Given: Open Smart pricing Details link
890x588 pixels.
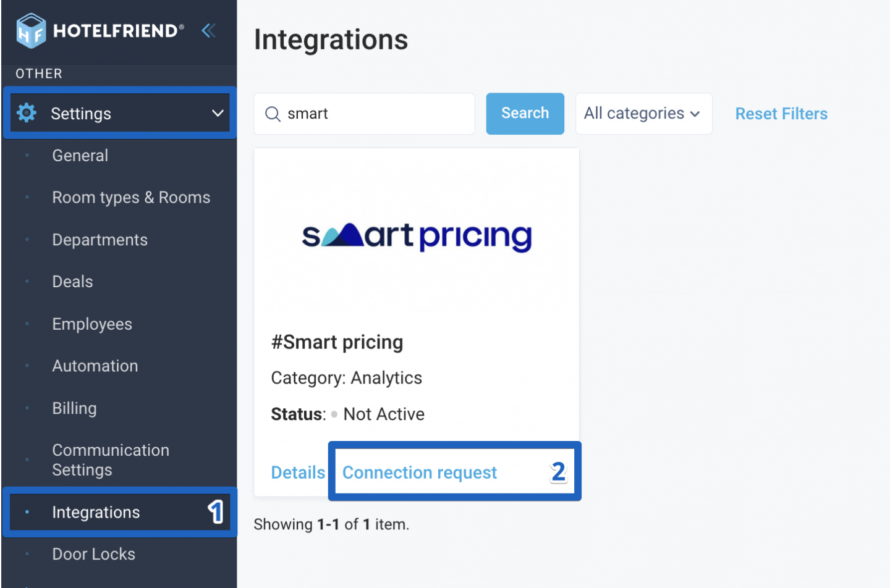Looking at the screenshot, I should coord(298,472).
